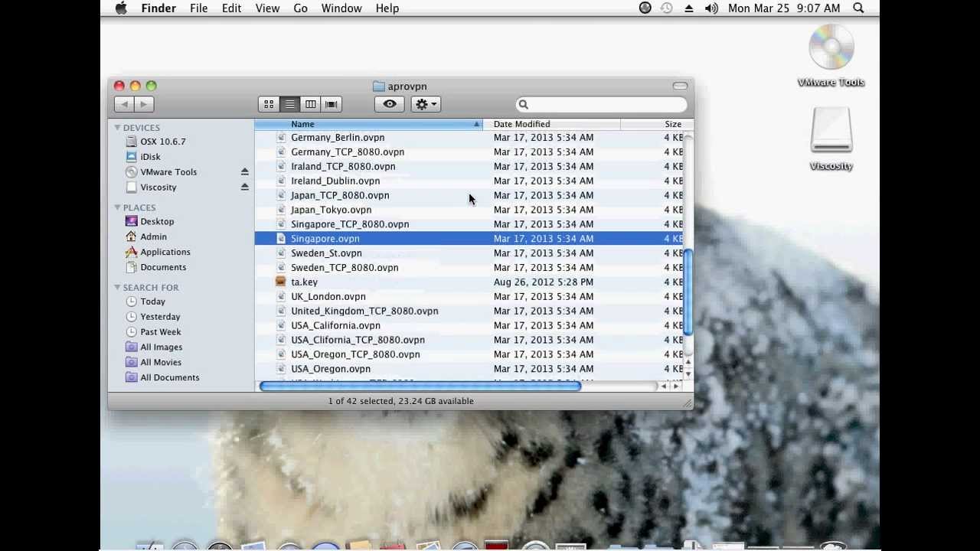
Task: Open the Go menu
Action: pyautogui.click(x=300, y=8)
